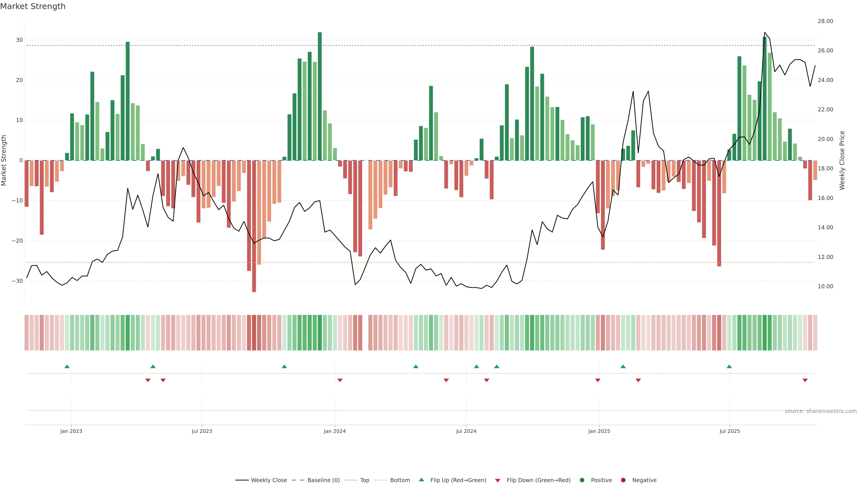Click the source sharemaestro.com text
Viewport: 868px width, 488px height.
click(x=821, y=411)
